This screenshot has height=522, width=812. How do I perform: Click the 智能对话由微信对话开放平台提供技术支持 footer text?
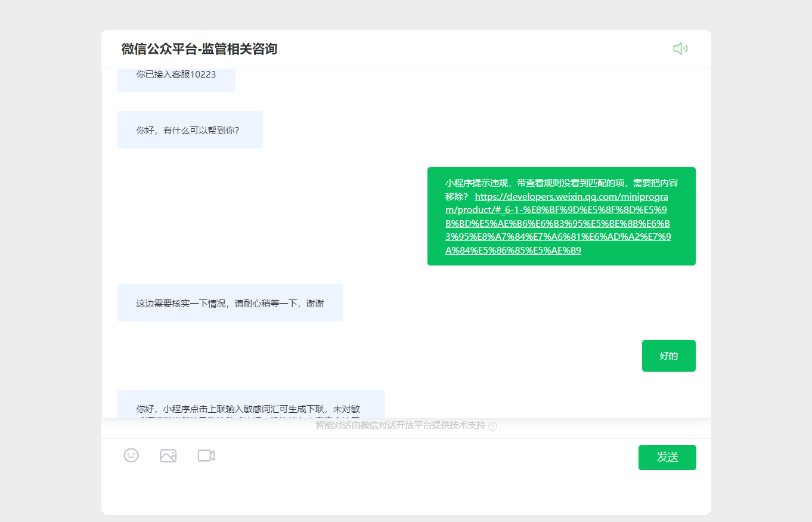[400, 425]
